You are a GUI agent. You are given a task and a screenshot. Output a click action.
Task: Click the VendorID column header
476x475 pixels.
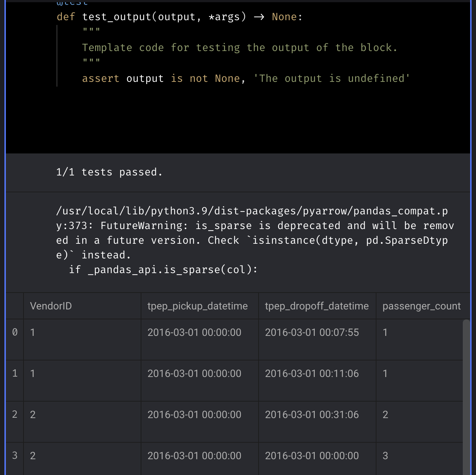click(x=51, y=306)
